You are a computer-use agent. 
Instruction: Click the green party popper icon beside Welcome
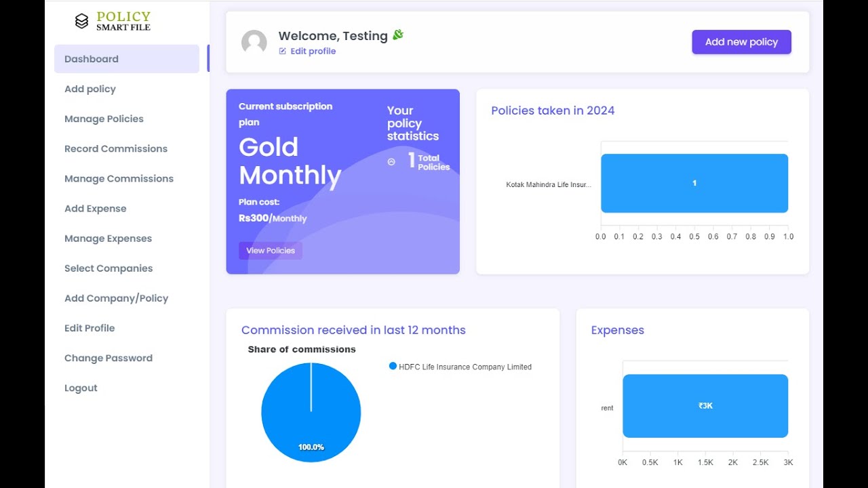tap(398, 35)
